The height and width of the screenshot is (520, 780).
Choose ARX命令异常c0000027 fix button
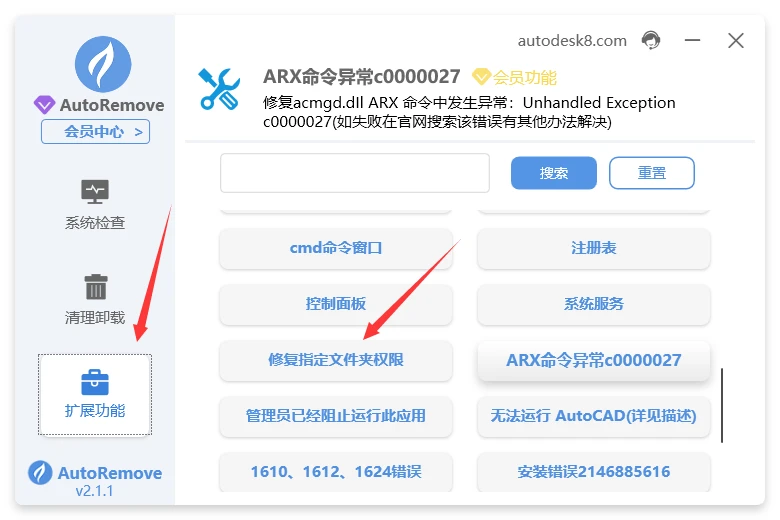click(593, 360)
